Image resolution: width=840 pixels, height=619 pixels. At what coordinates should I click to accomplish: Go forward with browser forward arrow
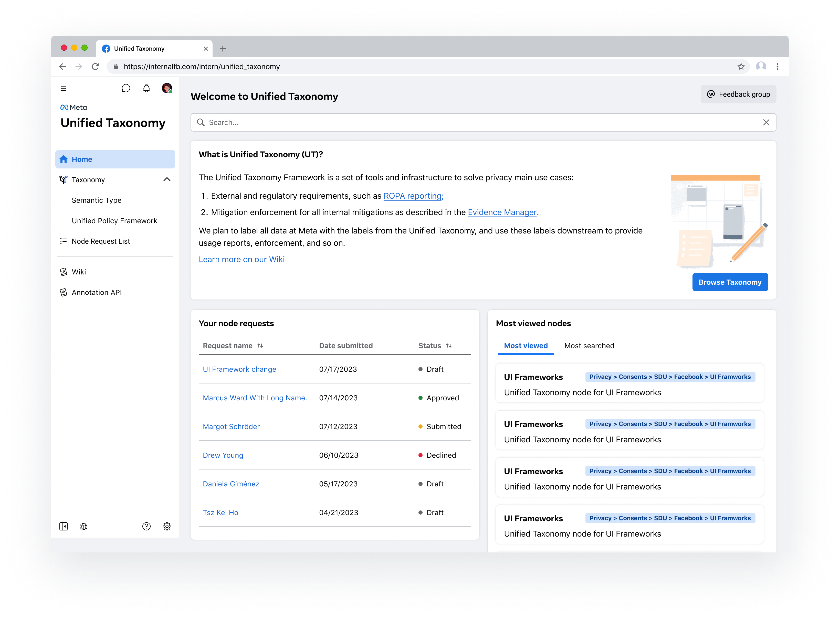tap(79, 67)
